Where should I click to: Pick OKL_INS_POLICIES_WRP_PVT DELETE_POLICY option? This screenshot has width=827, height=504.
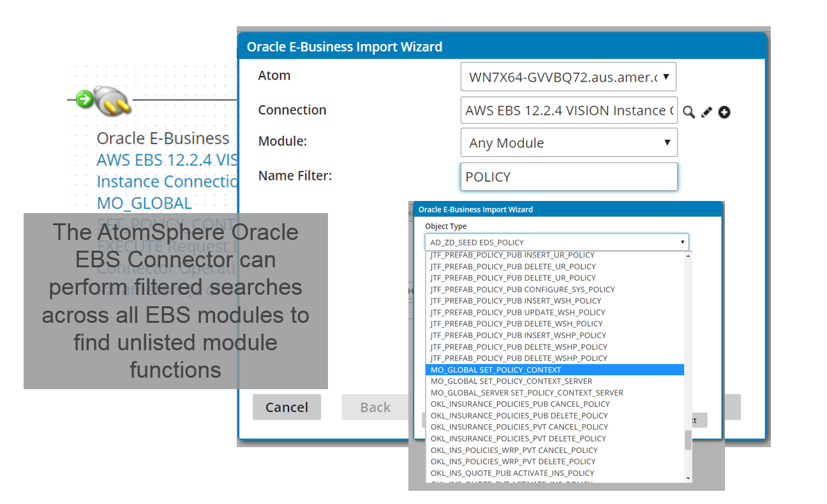555,462
